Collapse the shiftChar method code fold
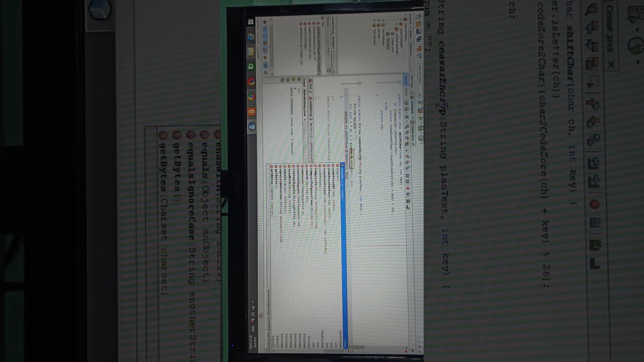Image resolution: width=644 pixels, height=362 pixels. (x=399, y=82)
